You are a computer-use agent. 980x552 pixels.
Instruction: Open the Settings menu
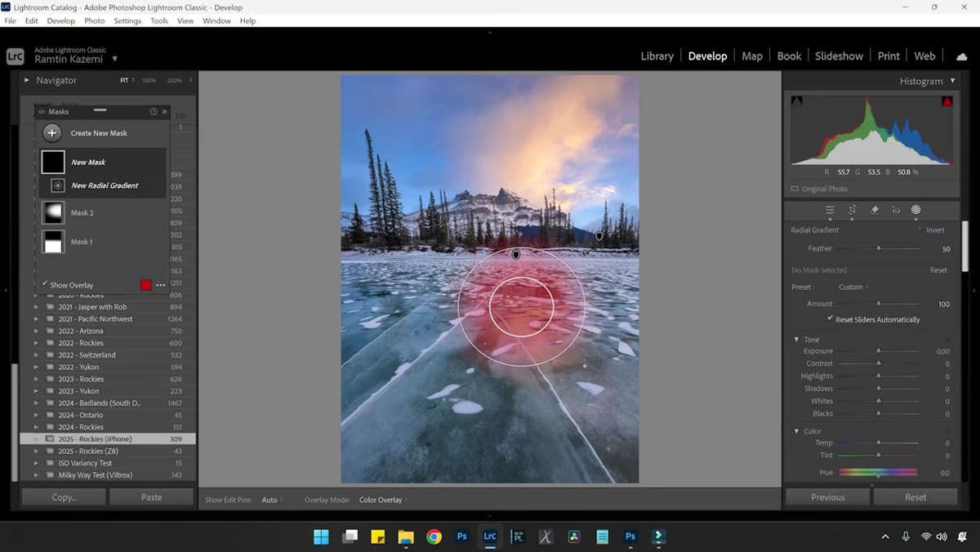127,20
